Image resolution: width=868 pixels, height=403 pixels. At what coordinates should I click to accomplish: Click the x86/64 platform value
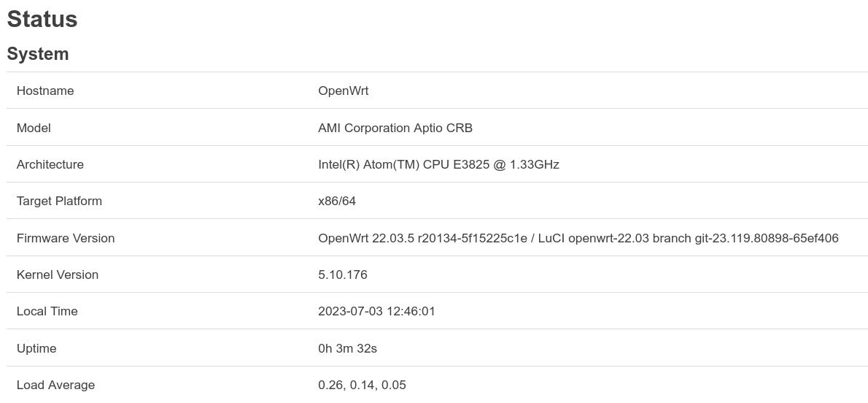[337, 201]
